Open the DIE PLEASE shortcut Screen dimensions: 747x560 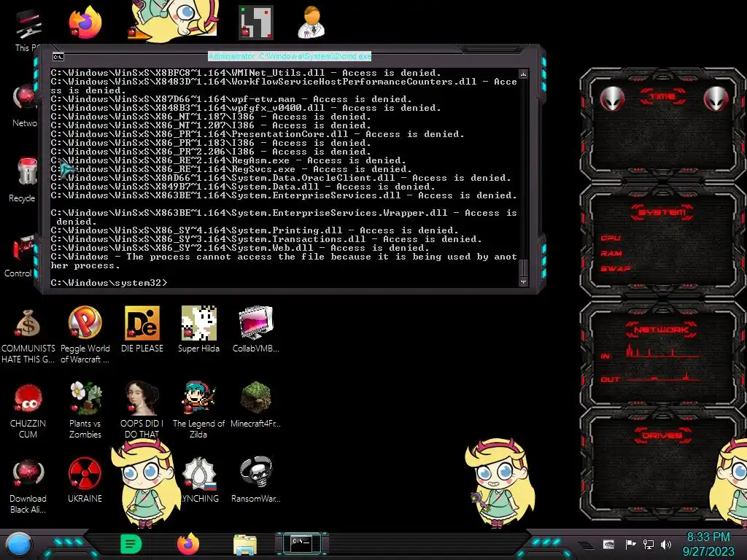tap(142, 330)
